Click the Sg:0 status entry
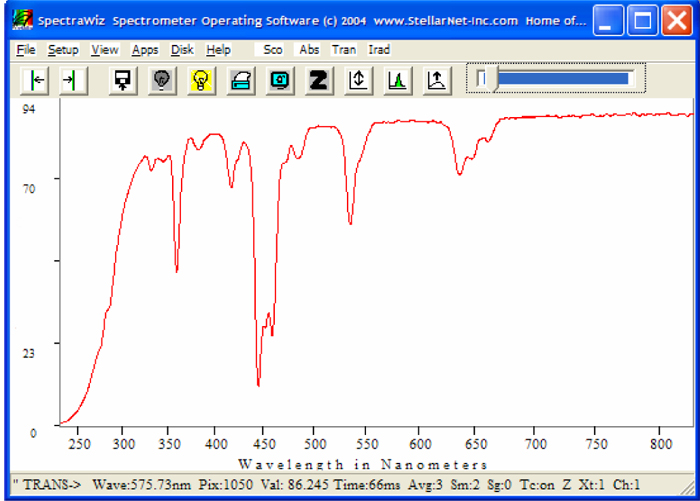The height and width of the screenshot is (501, 700). click(499, 484)
